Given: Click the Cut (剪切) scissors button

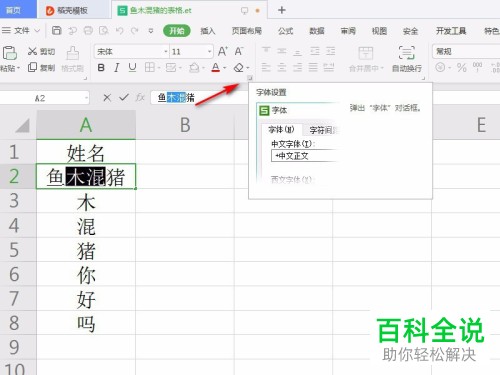Looking at the screenshot, I should [x=41, y=51].
